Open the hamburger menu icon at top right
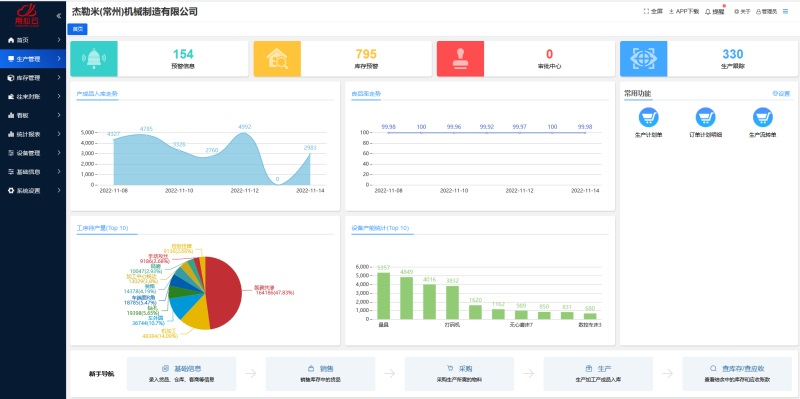Screen dimensions: 800x399 tap(785, 11)
